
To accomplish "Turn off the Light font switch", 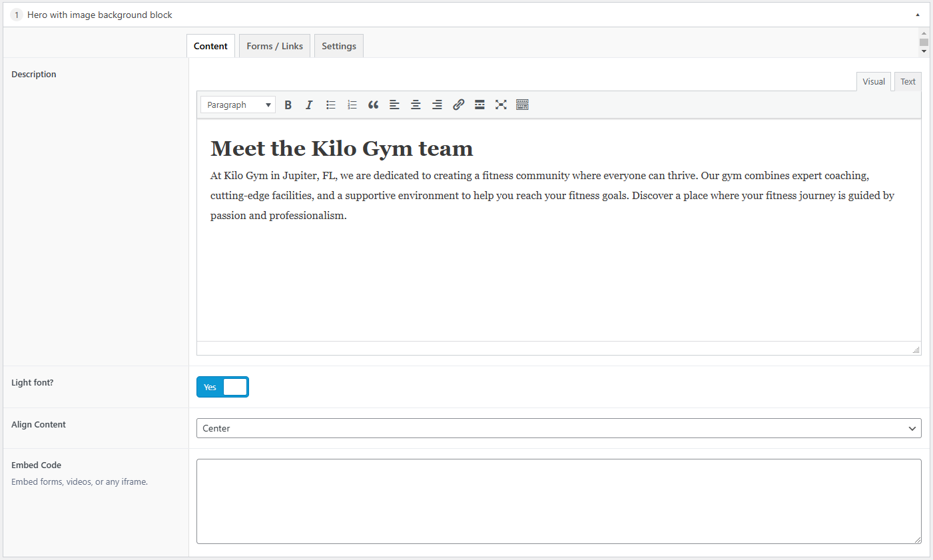I will tap(222, 387).
